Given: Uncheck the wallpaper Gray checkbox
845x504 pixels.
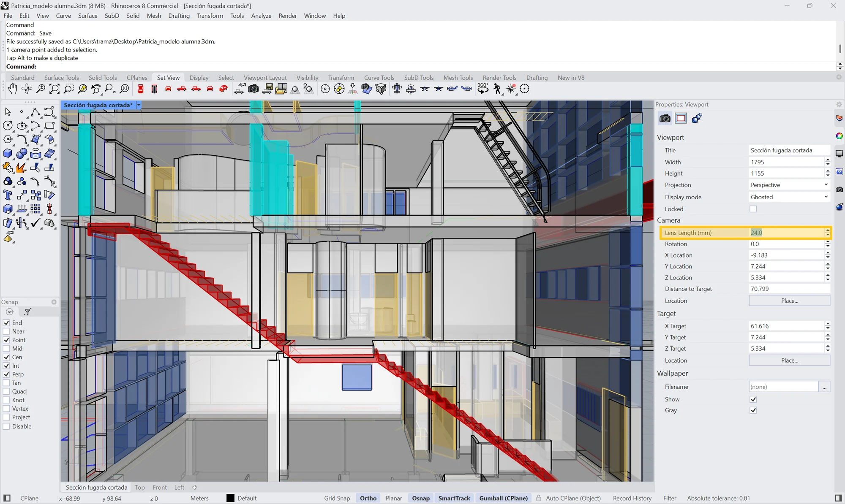Looking at the screenshot, I should point(753,410).
